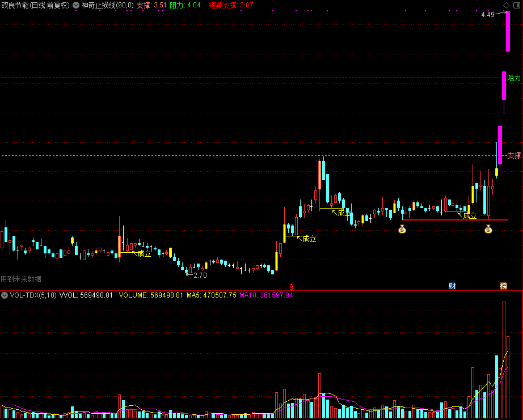Viewport: 523px width, 420px height.
Task: Click the red S marker on timeline
Action: (x=292, y=287)
